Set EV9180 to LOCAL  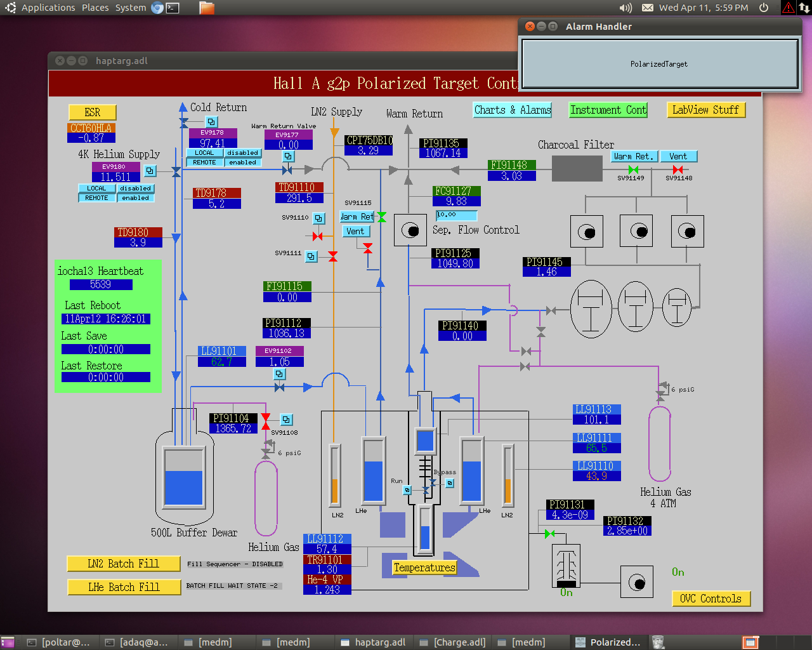coord(96,189)
